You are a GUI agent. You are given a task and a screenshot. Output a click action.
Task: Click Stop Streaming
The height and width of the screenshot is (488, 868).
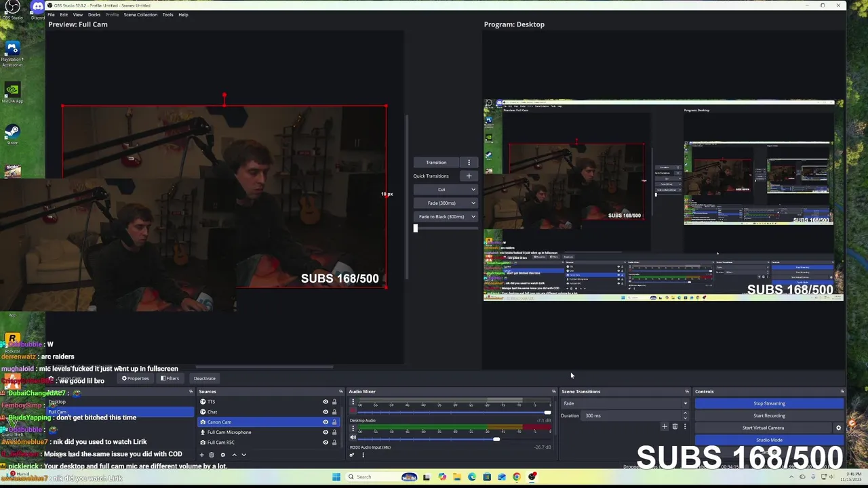tap(769, 403)
